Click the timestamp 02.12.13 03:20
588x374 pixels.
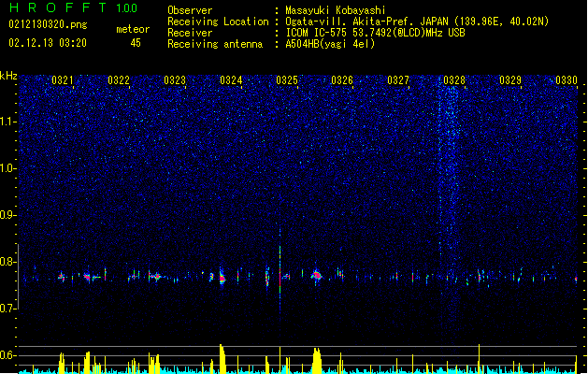48,43
